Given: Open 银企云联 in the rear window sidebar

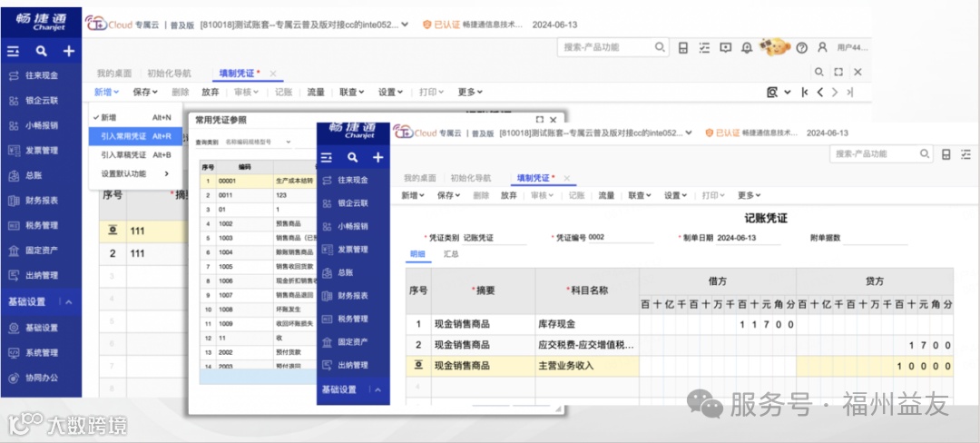Looking at the screenshot, I should coord(41,101).
